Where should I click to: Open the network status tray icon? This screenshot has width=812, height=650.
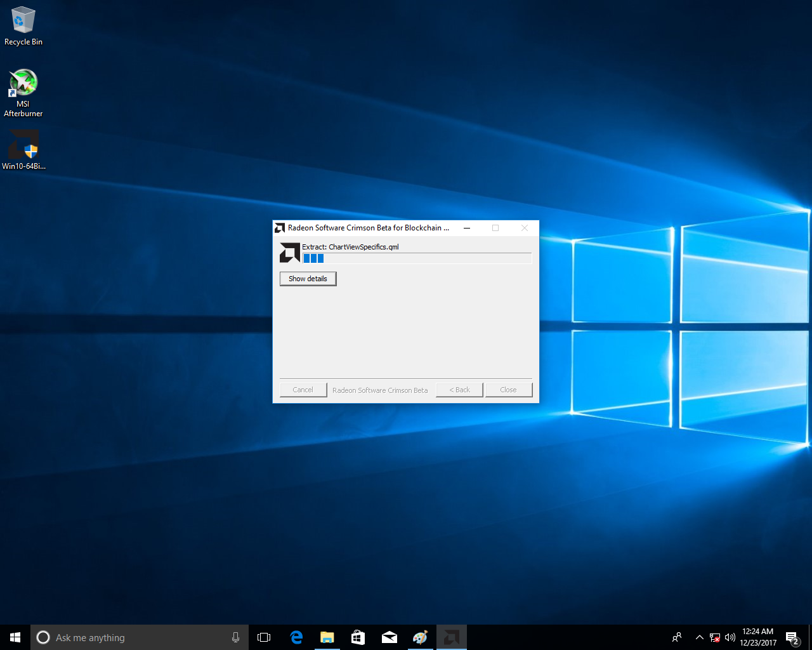click(x=715, y=637)
